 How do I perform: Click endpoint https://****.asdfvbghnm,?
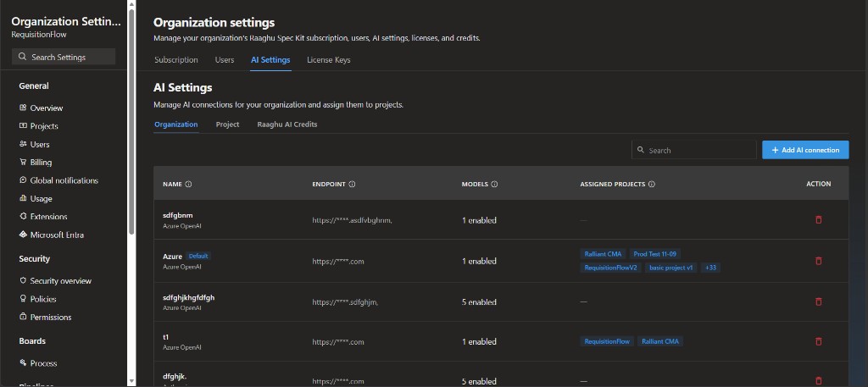(352, 220)
